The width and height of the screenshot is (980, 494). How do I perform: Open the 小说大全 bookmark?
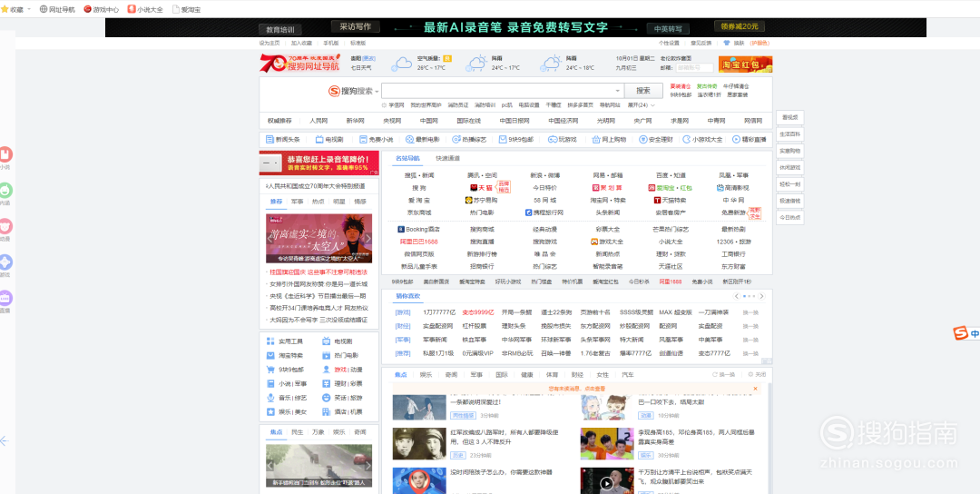145,9
